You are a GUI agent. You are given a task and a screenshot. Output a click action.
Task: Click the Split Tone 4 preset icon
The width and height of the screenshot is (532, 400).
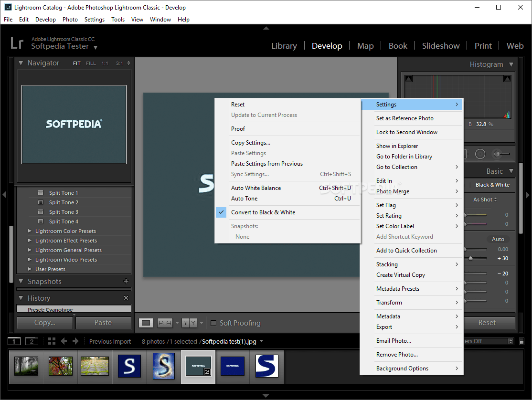point(41,221)
